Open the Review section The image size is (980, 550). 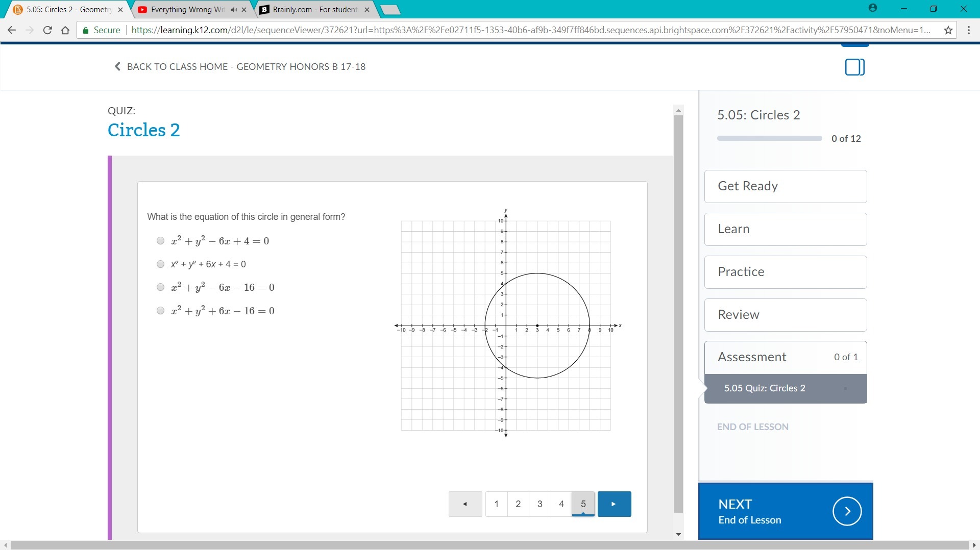click(x=786, y=315)
